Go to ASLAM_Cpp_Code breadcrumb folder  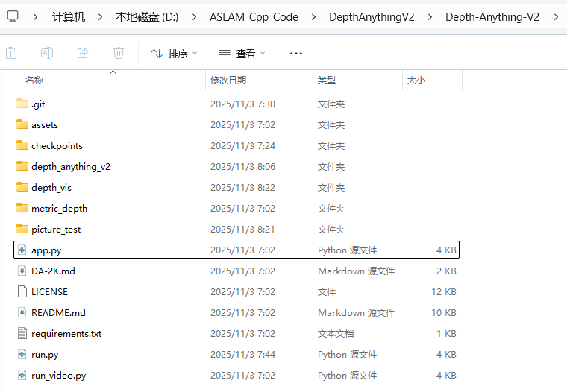pyautogui.click(x=254, y=16)
